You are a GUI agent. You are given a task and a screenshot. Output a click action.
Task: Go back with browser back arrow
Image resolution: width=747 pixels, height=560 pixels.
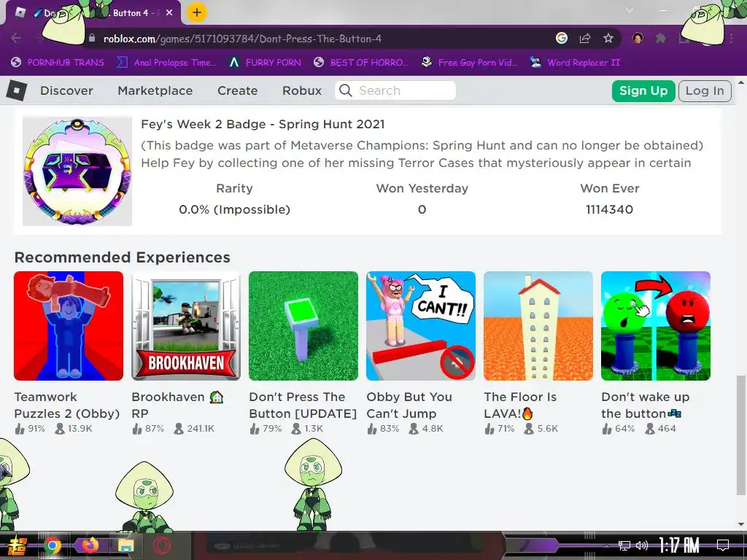(x=16, y=38)
